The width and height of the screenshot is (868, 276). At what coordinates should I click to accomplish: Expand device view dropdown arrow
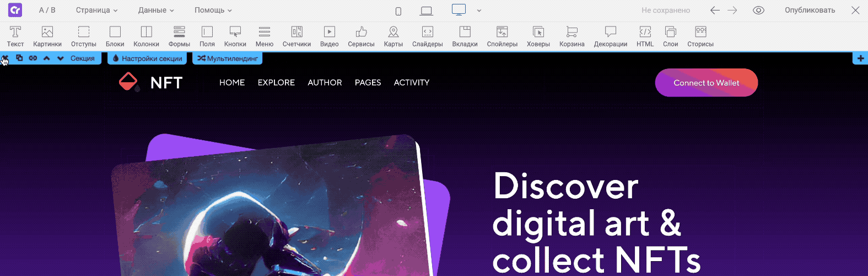coord(479,10)
